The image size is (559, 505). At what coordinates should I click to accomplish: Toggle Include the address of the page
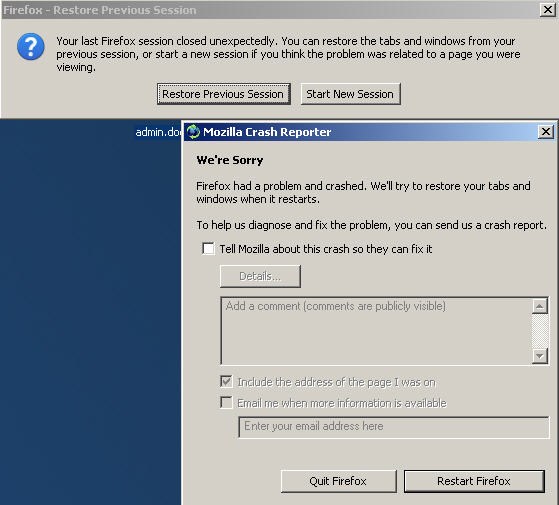click(x=226, y=382)
